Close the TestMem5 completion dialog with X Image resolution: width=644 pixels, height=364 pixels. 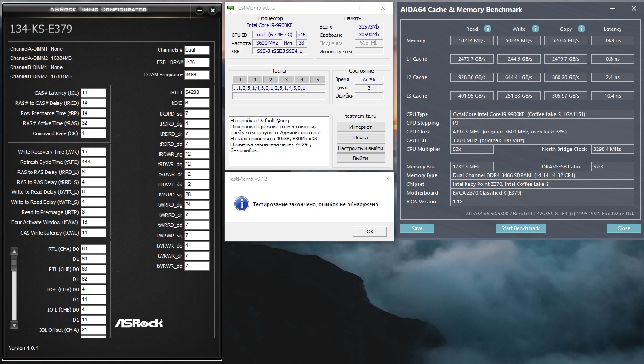(x=387, y=179)
